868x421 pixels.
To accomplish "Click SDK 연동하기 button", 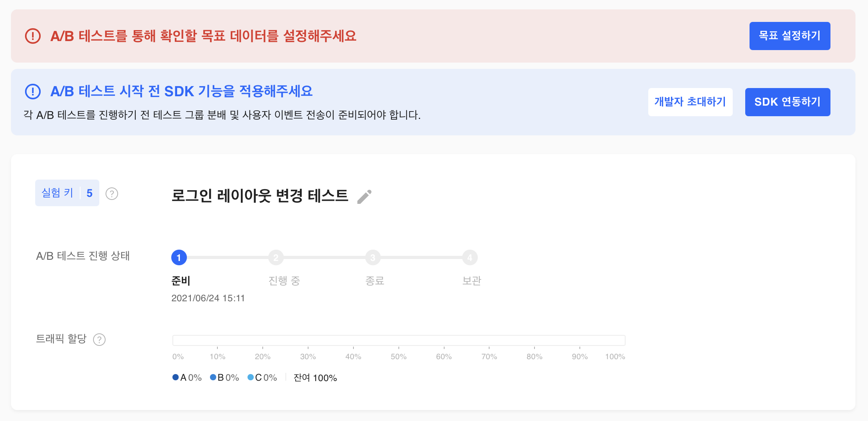I will click(x=788, y=102).
